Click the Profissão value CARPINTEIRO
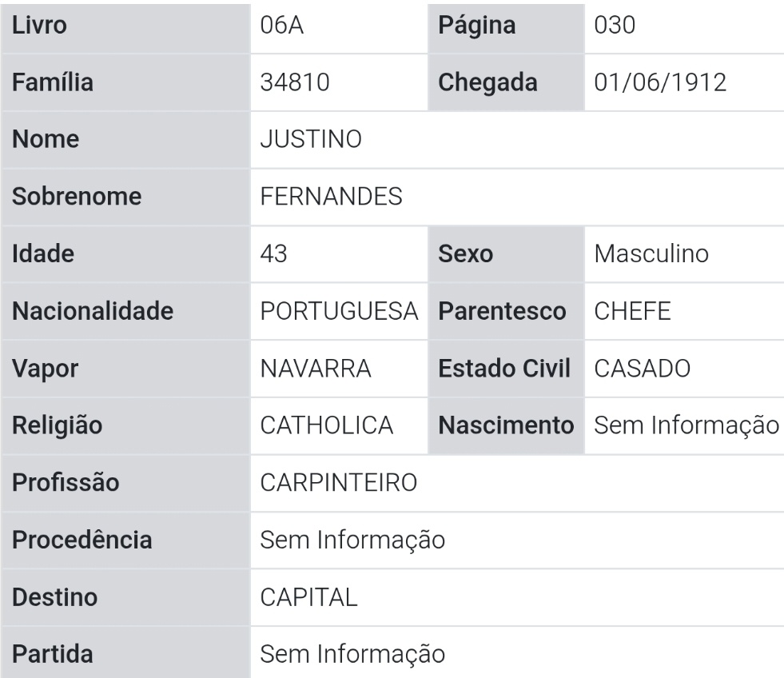The width and height of the screenshot is (784, 678). pyautogui.click(x=339, y=483)
